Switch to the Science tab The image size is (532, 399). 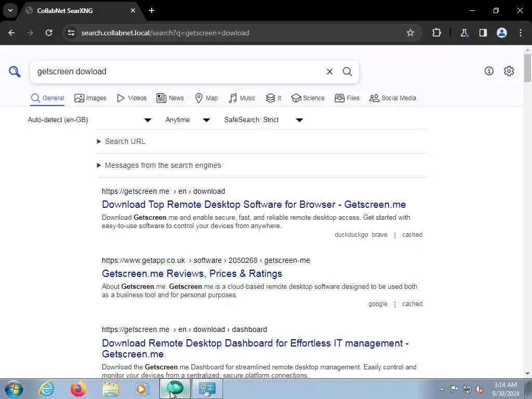308,98
